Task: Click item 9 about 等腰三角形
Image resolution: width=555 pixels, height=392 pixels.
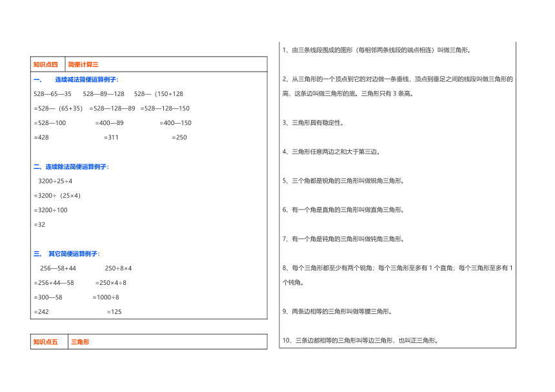Action: [338, 312]
